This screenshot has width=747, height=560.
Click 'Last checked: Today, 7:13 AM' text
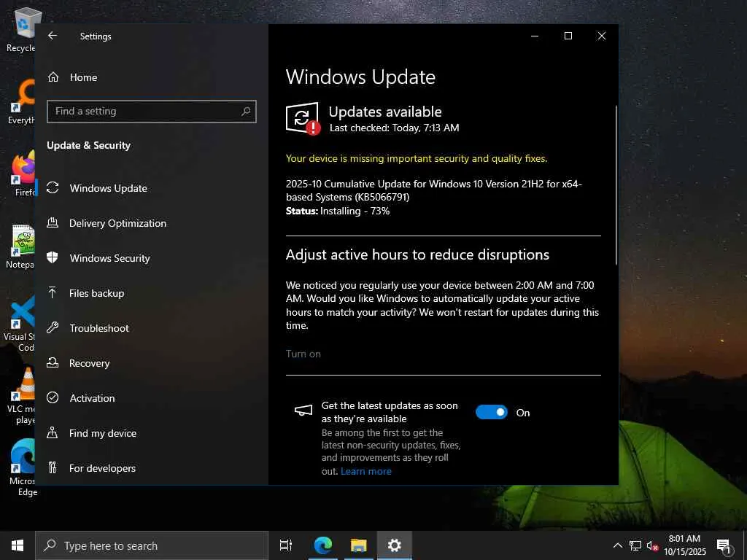pyautogui.click(x=395, y=128)
